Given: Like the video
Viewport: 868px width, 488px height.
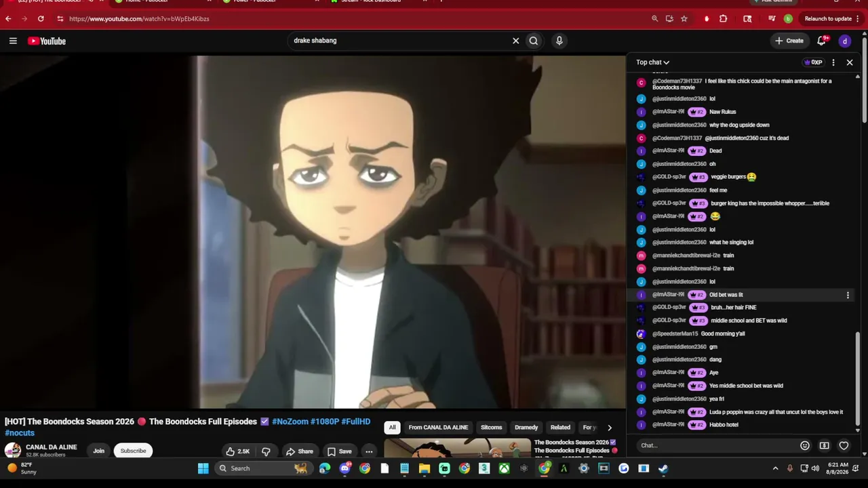Looking at the screenshot, I should click(x=239, y=451).
